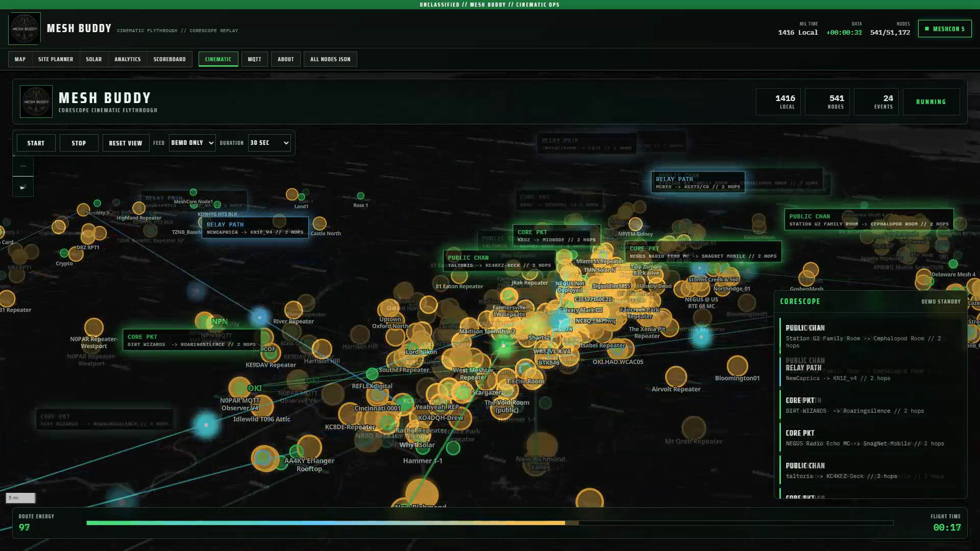Open the SITE PLANNER tab
This screenshot has width=980, height=551.
pos(56,59)
